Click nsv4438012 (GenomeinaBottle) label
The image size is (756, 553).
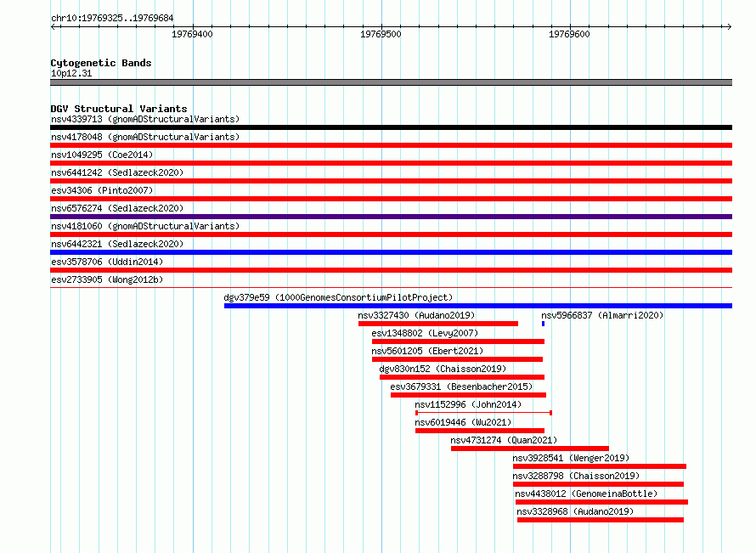[x=586, y=494]
